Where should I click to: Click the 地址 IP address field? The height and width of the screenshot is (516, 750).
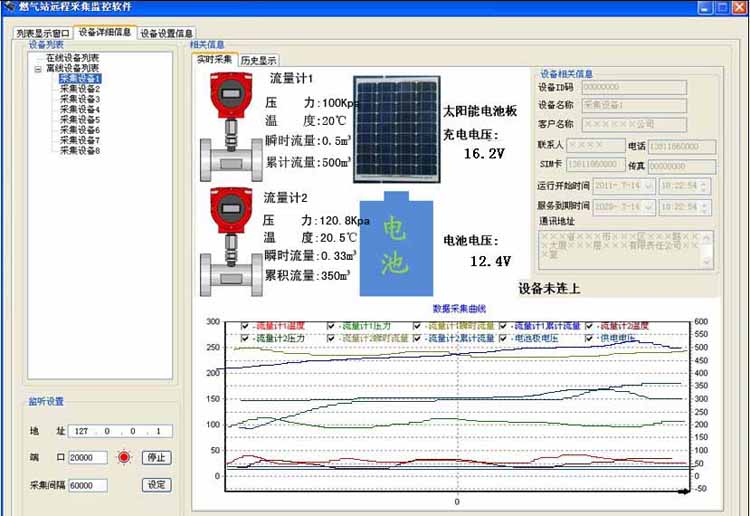click(x=120, y=431)
